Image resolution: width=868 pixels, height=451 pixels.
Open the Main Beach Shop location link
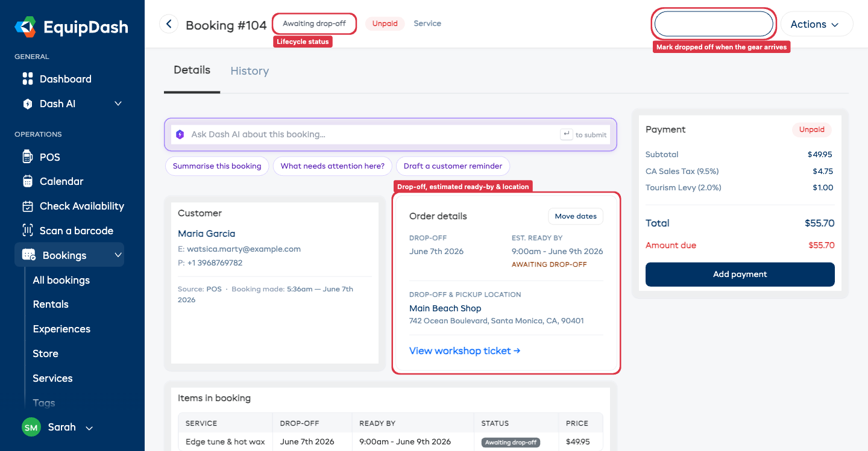[445, 308]
